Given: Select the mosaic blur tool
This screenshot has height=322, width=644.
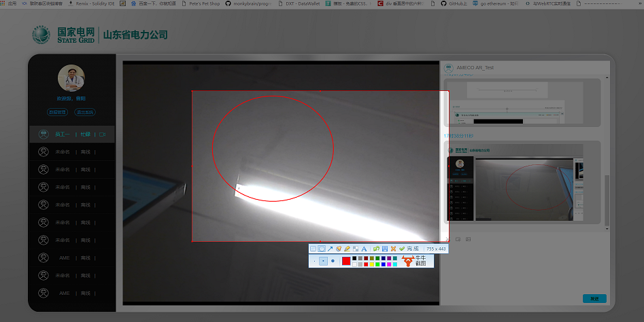Looking at the screenshot, I should 355,249.
